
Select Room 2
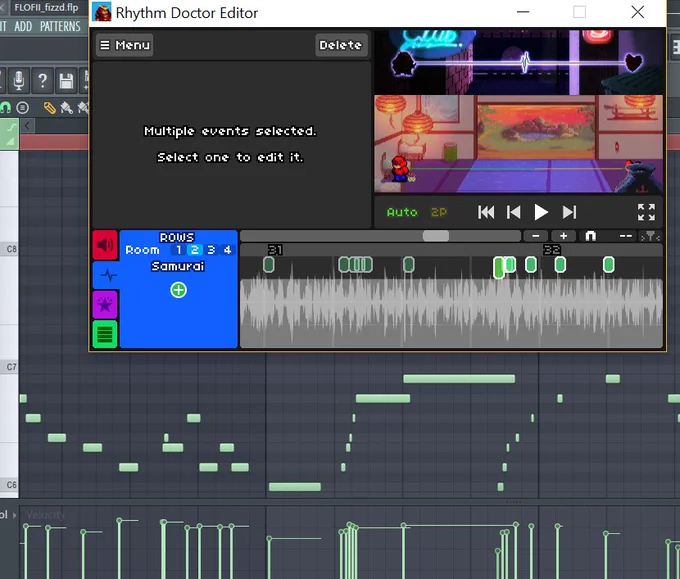(195, 250)
